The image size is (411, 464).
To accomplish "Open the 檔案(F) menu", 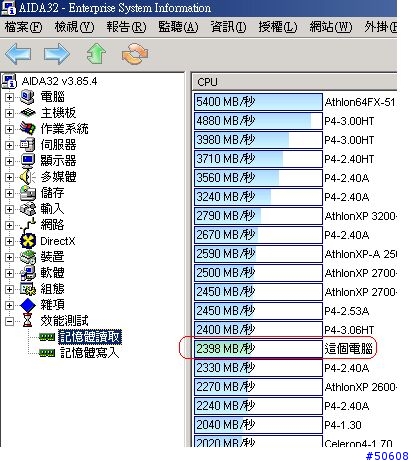I will click(x=24, y=27).
